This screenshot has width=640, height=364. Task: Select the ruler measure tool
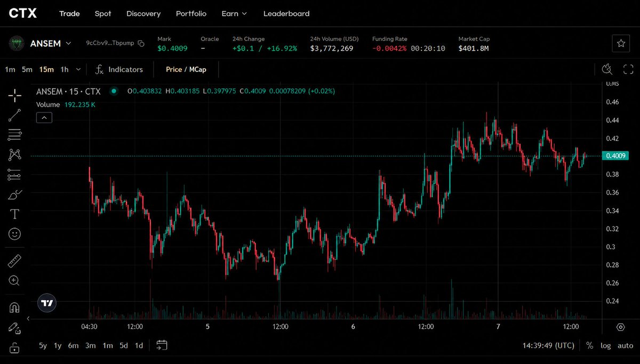pyautogui.click(x=14, y=261)
